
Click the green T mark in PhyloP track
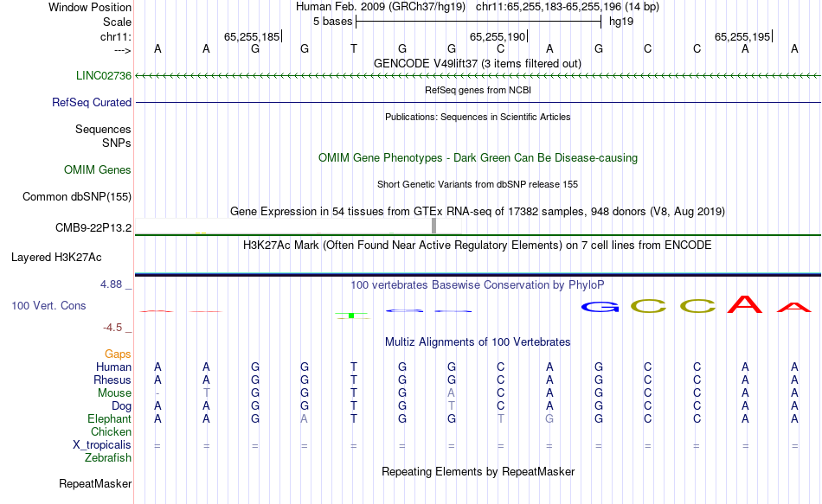tap(352, 316)
